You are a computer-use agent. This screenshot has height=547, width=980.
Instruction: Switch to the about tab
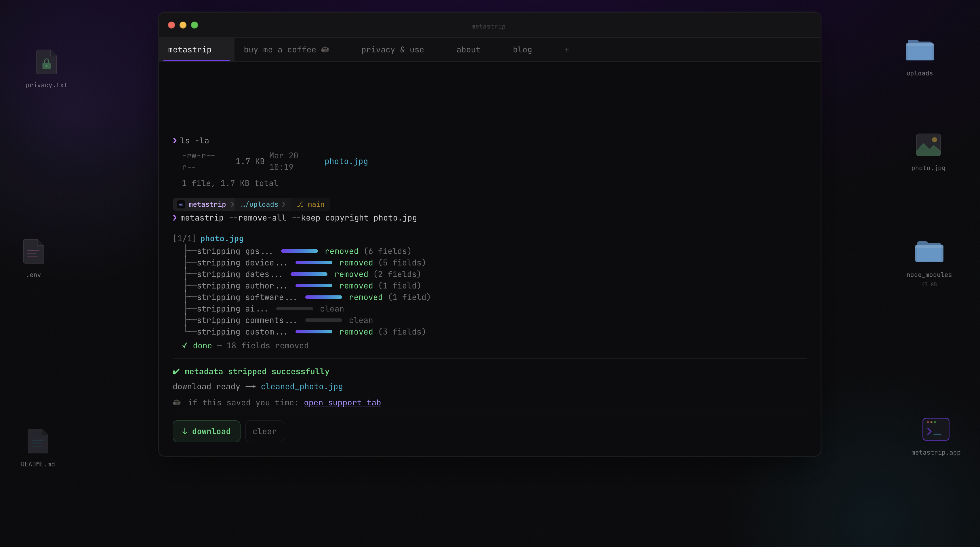pos(468,50)
